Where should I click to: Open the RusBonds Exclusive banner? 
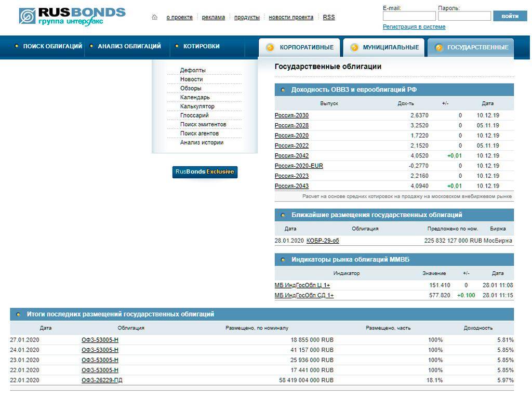tap(205, 172)
